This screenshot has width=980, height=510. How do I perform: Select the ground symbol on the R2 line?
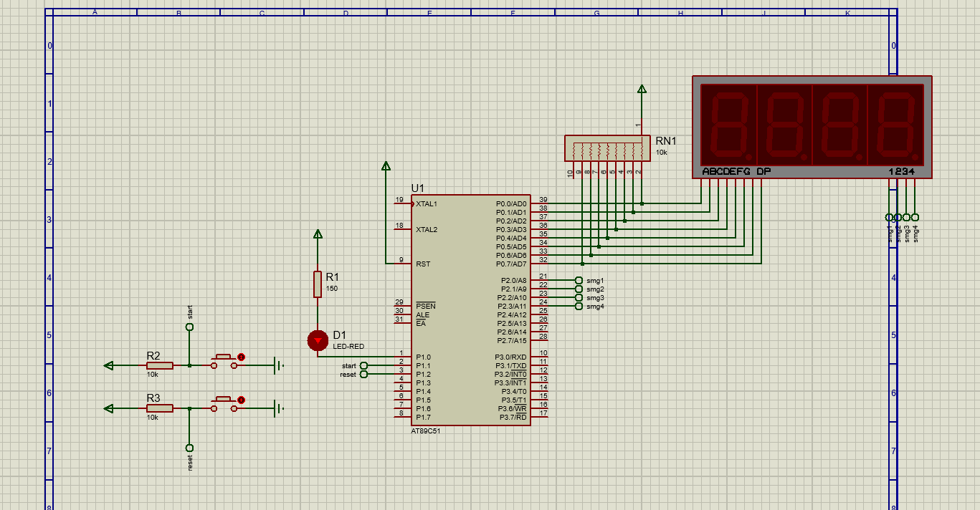click(x=277, y=365)
